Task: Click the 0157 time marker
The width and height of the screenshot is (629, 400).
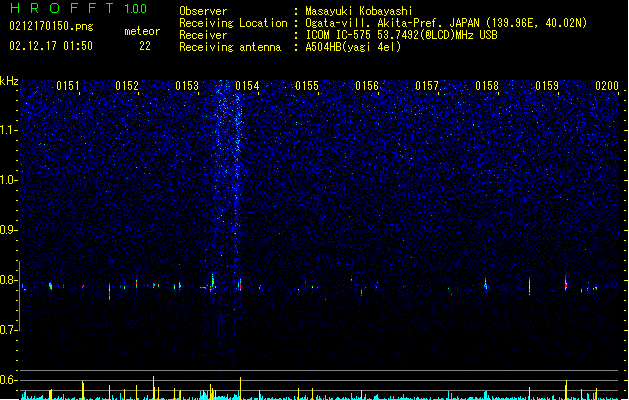Action: click(427, 86)
